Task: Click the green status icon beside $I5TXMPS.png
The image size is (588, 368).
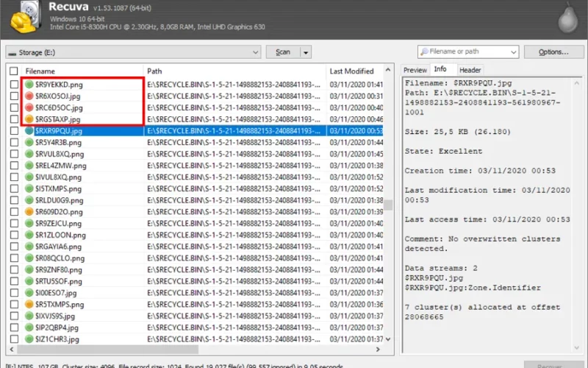Action: (29, 188)
